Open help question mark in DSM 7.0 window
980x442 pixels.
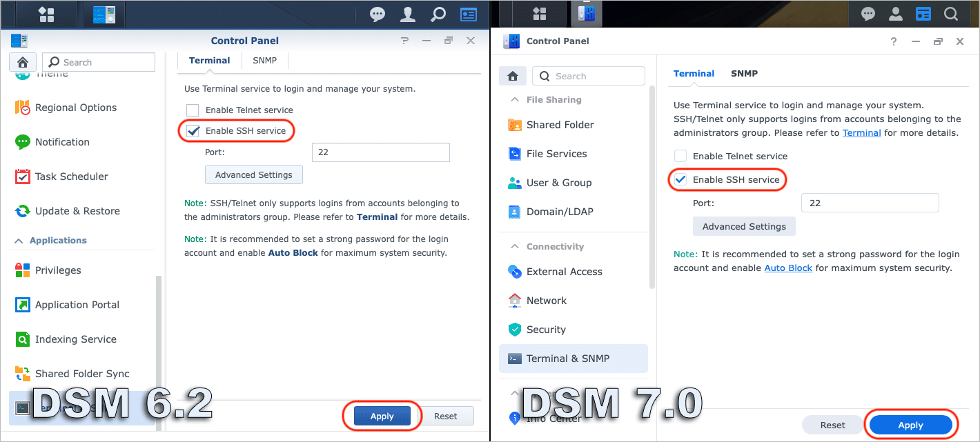(x=894, y=41)
